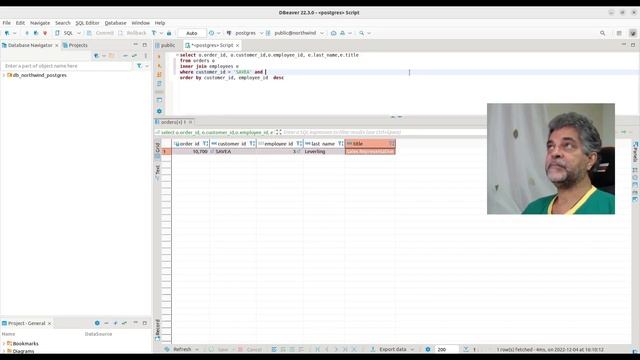640x360 pixels.
Task: Click the collapse-all minus icon in Database Navigator
Action: pyautogui.click(x=125, y=56)
